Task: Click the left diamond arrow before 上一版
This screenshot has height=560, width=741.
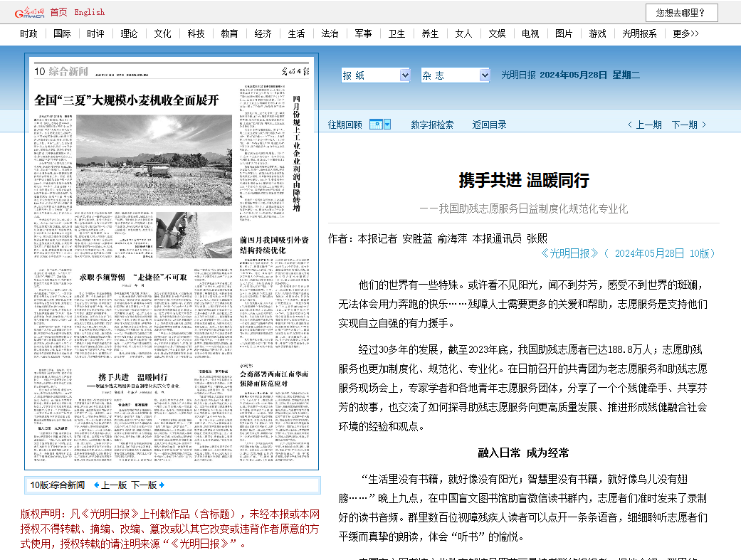Action: tap(95, 485)
